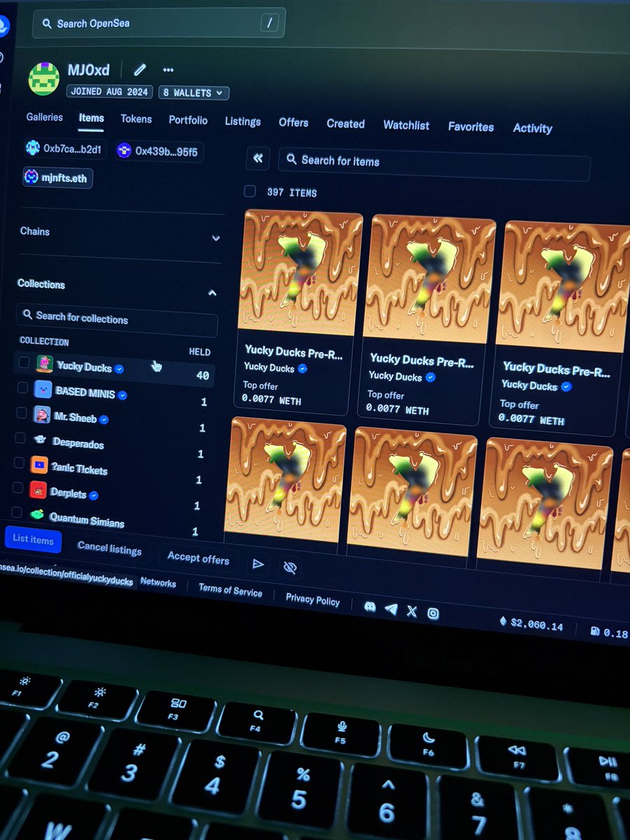Switch to the Activity tab
Viewport: 630px width, 840px height.
pyautogui.click(x=532, y=128)
